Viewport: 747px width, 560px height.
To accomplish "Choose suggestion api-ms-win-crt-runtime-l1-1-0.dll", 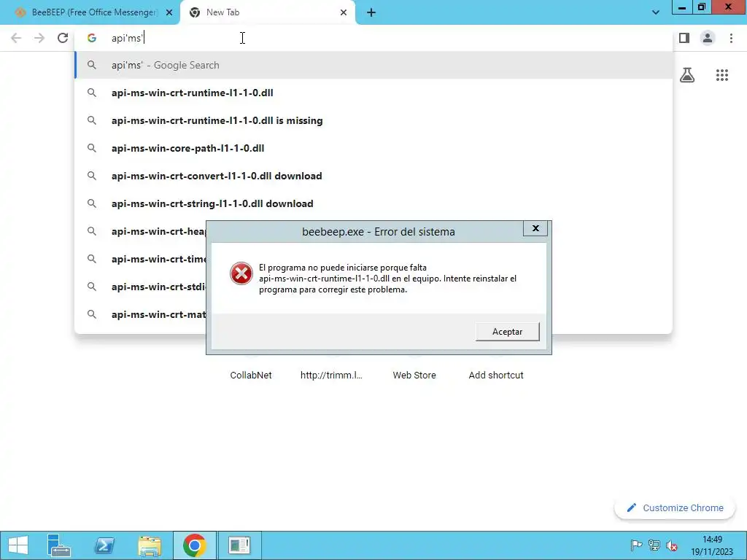I will (373, 93).
